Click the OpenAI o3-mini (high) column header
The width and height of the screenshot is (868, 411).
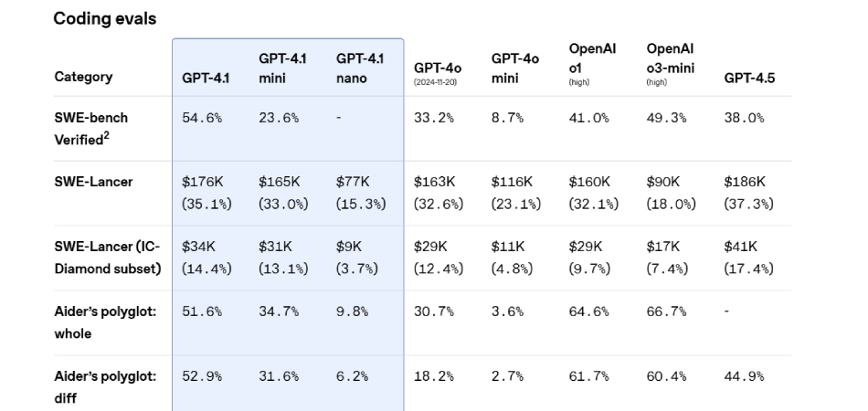point(670,63)
